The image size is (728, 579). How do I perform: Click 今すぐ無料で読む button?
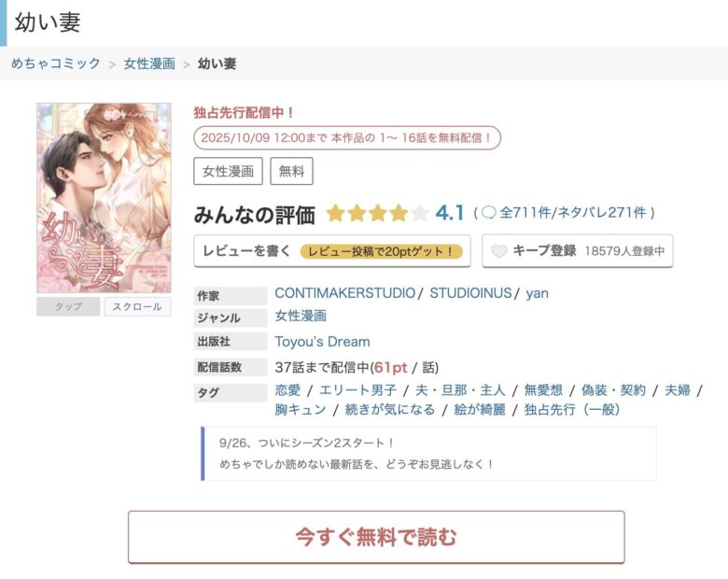[x=376, y=537]
